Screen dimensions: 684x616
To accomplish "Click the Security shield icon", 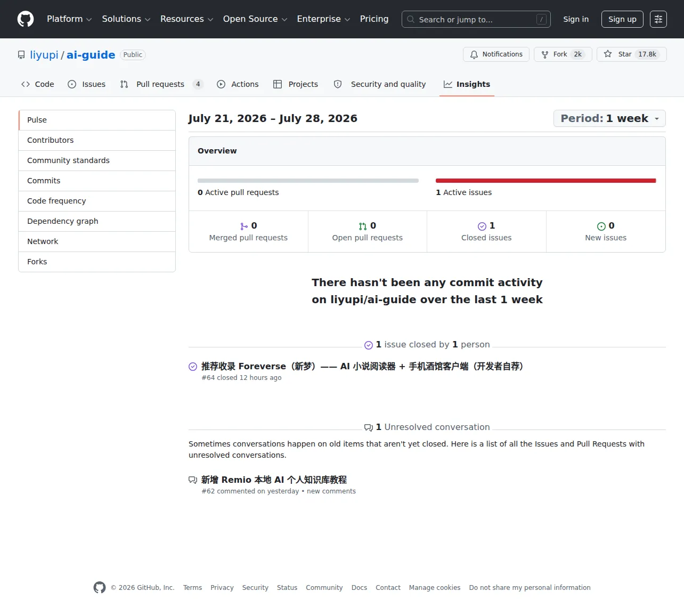I will point(338,84).
